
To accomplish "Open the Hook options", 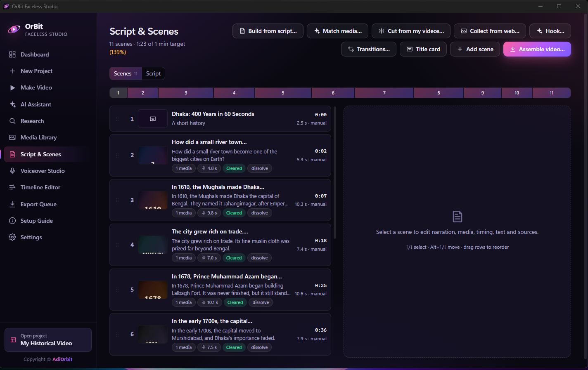I will point(550,31).
